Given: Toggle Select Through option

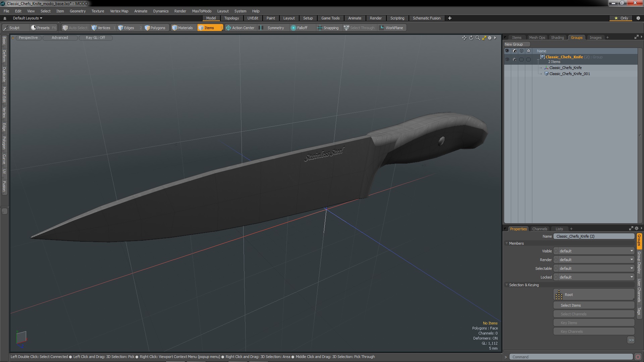Looking at the screenshot, I should [359, 28].
